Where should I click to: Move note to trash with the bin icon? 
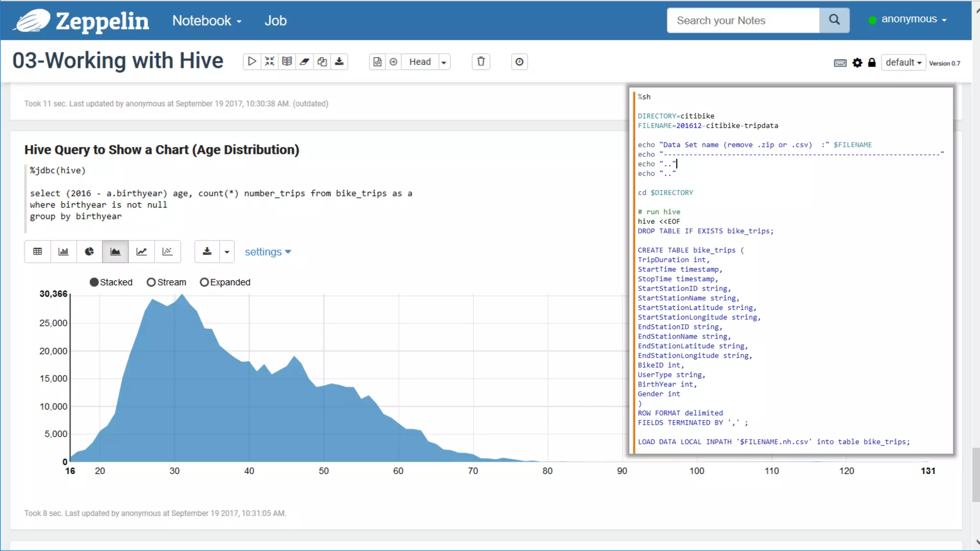481,62
